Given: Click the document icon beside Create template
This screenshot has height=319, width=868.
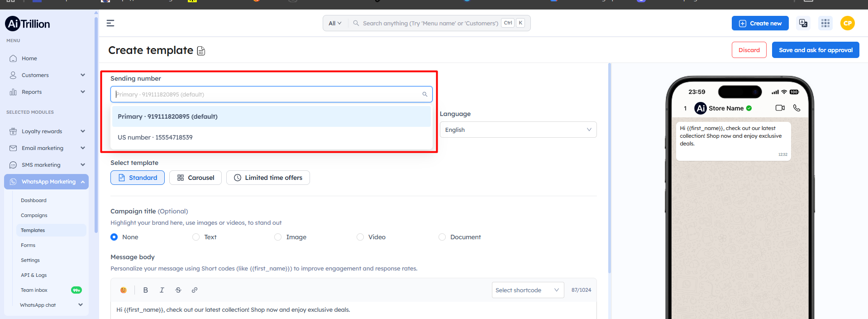Looking at the screenshot, I should (201, 51).
